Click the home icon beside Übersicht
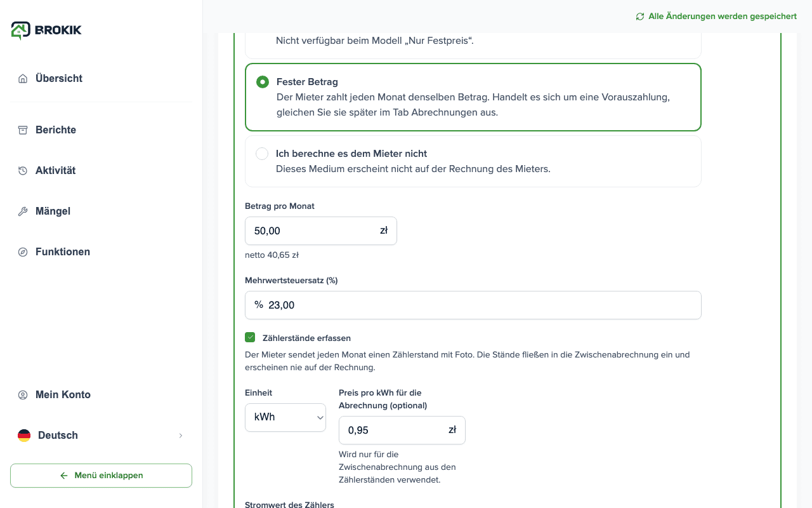 [x=23, y=79]
